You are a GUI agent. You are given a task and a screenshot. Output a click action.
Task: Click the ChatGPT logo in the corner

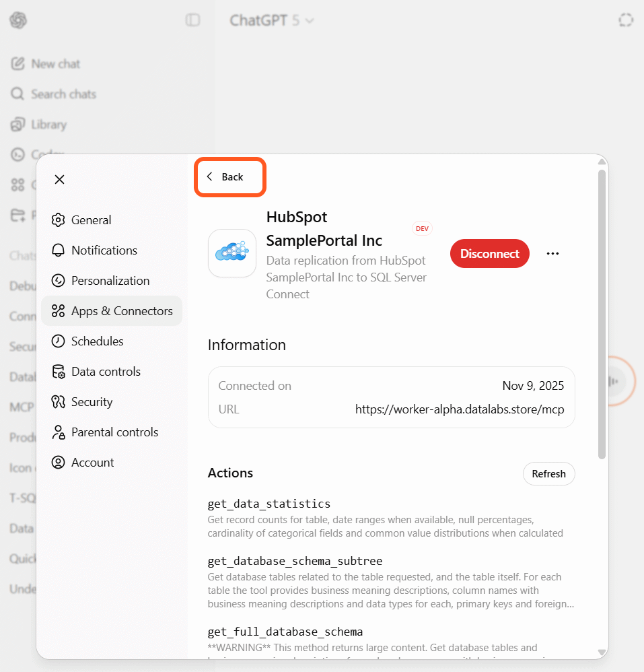click(17, 20)
